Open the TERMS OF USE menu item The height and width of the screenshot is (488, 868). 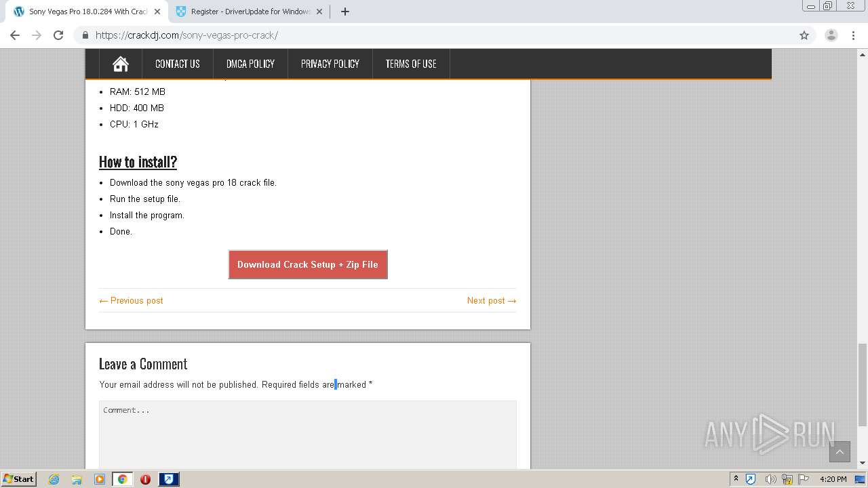coord(411,64)
